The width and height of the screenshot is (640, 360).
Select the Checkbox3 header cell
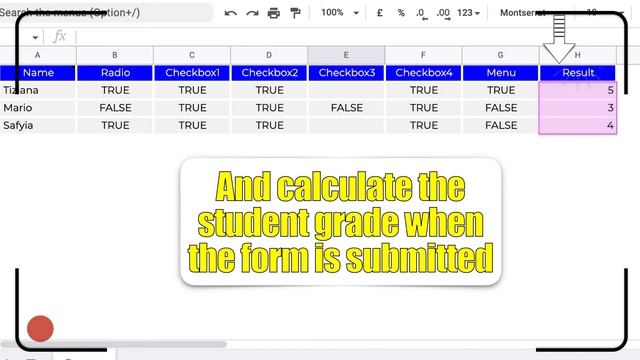(347, 73)
